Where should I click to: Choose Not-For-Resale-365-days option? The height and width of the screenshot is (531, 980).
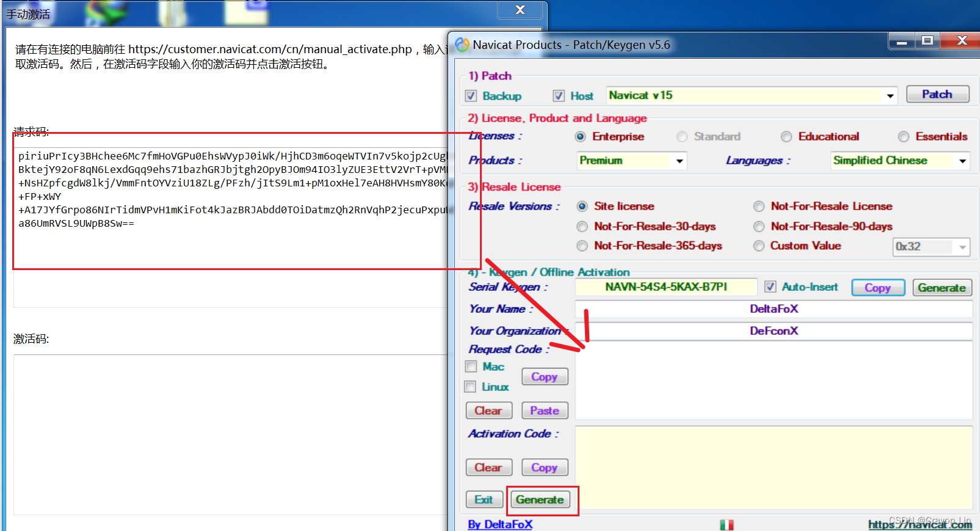[x=583, y=246]
